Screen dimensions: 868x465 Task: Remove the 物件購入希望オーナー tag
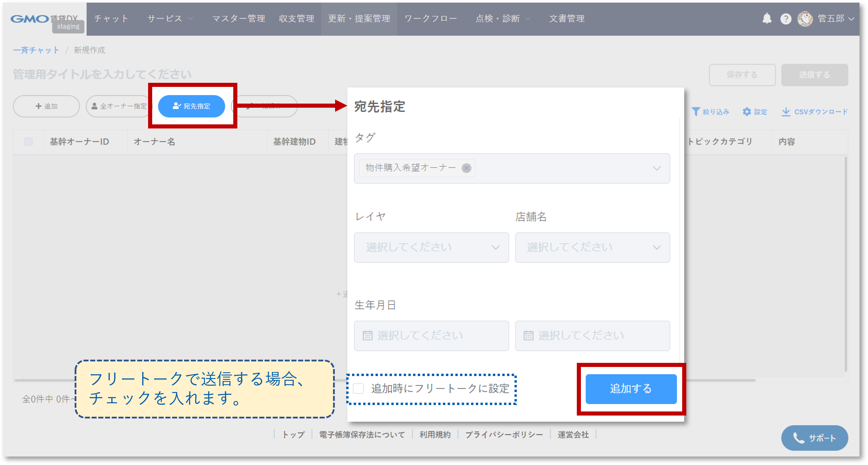pos(466,168)
